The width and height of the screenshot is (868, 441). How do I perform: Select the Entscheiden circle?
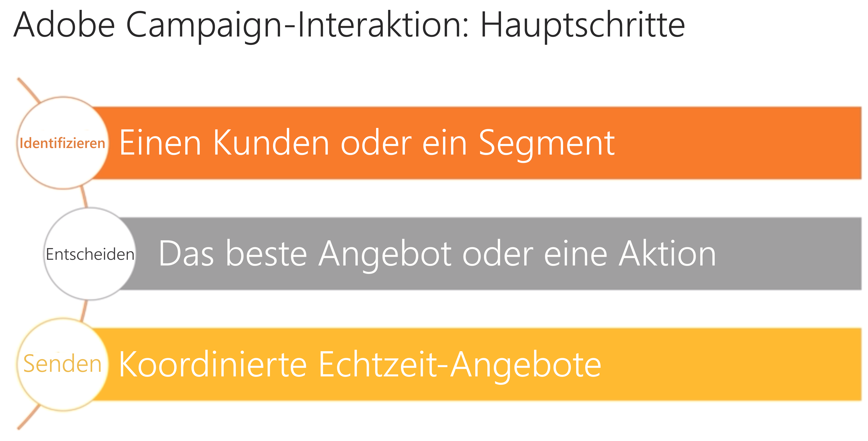90,254
